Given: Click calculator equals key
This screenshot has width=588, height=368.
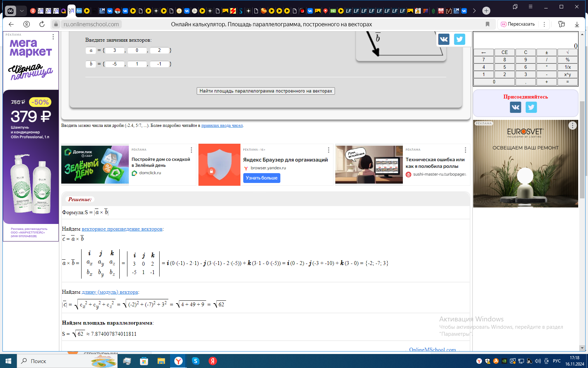Looking at the screenshot, I should 567,82.
